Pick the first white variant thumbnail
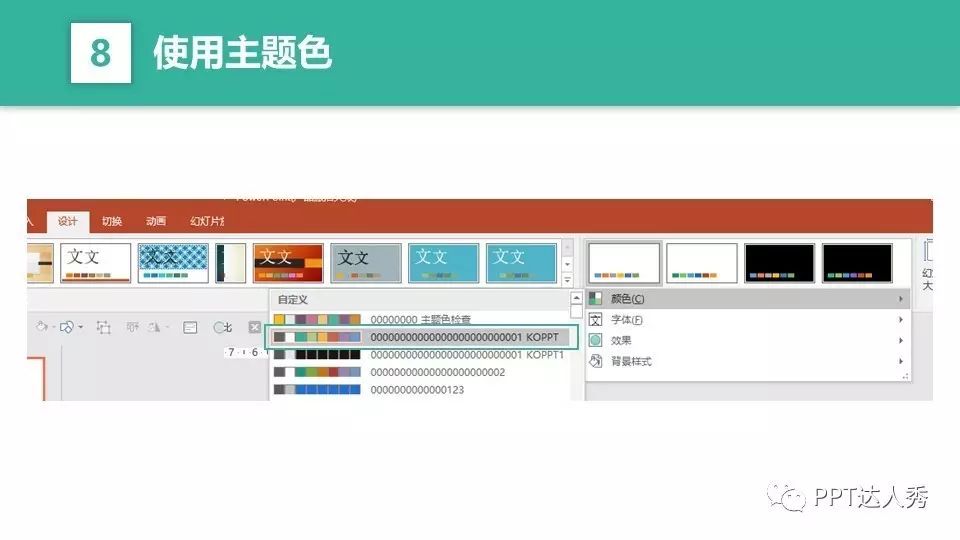Viewport: 960px width, 540px height. (x=624, y=263)
